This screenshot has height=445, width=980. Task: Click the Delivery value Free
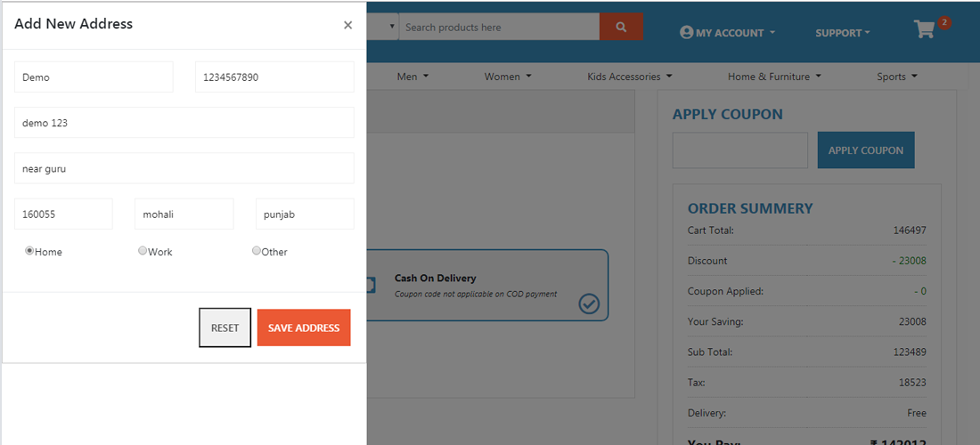(917, 413)
